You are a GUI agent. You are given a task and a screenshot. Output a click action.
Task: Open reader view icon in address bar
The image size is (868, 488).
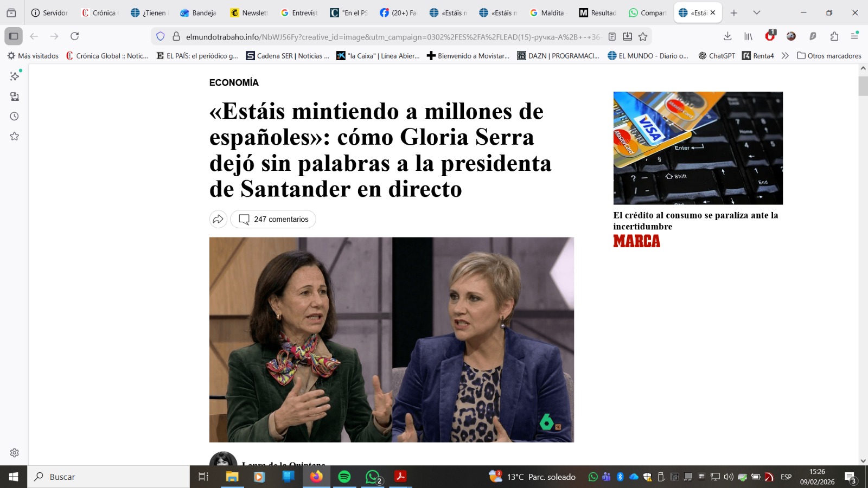tap(612, 36)
